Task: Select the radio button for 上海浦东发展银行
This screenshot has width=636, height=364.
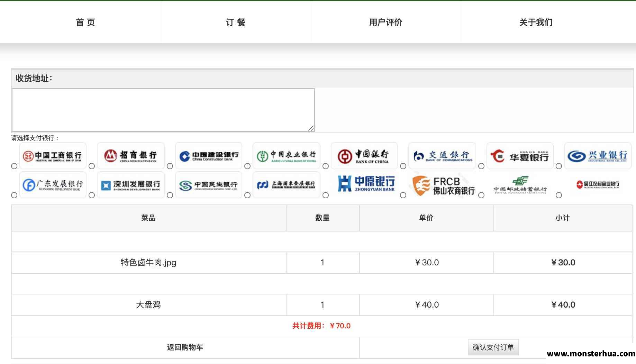Action: (247, 195)
